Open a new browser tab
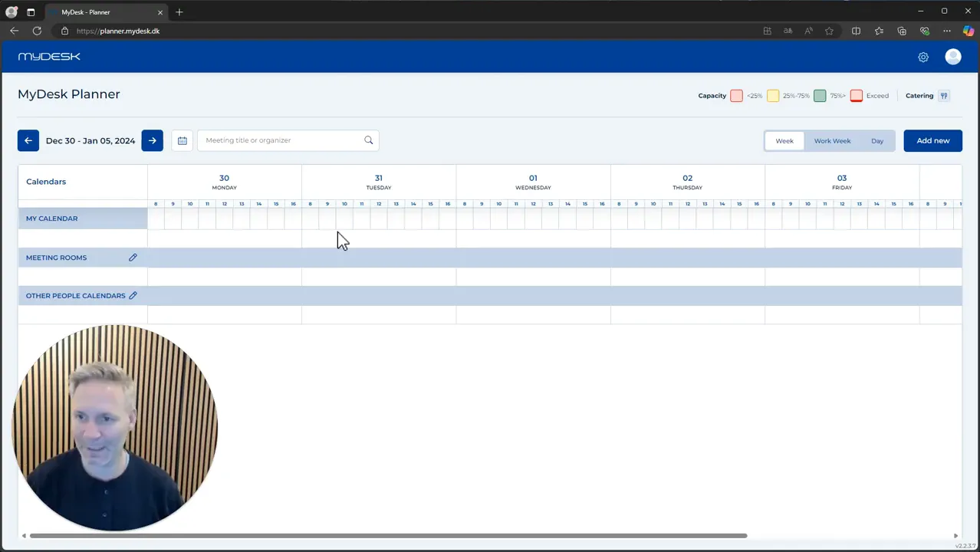This screenshot has height=552, width=980. point(179,12)
